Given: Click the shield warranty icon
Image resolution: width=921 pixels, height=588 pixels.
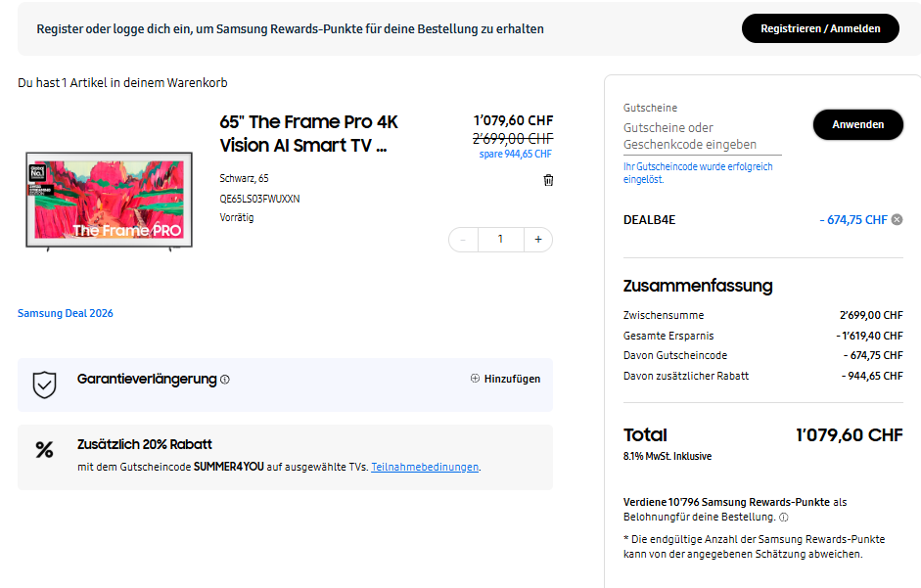Looking at the screenshot, I should (x=45, y=384).
